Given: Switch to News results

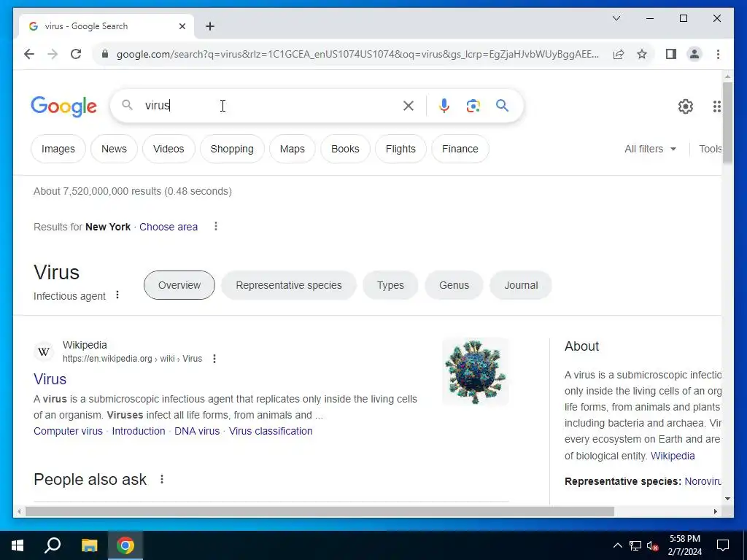Looking at the screenshot, I should click(x=114, y=149).
